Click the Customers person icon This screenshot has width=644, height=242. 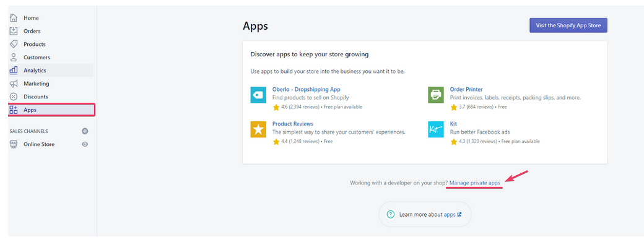coord(14,57)
